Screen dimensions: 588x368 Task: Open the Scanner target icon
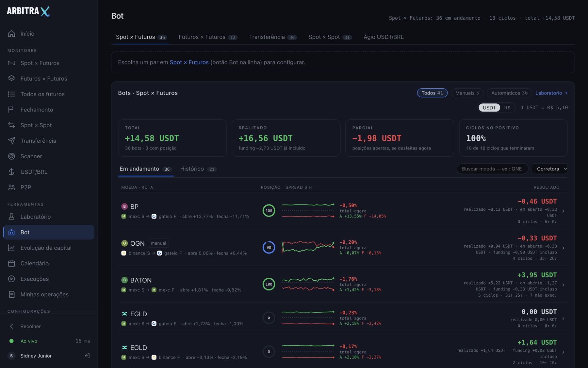(x=11, y=156)
